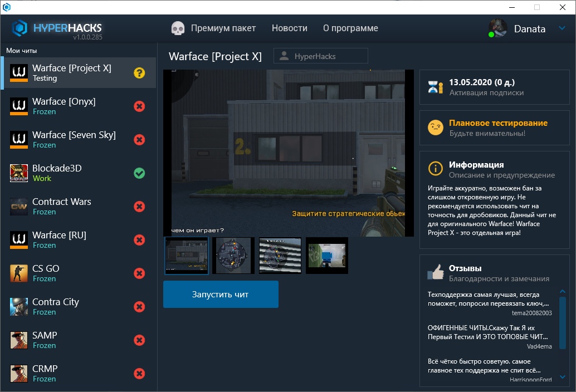Screen dimensions: 576x392
Task: Minimize the HyperHacks window
Action: coord(512,7)
